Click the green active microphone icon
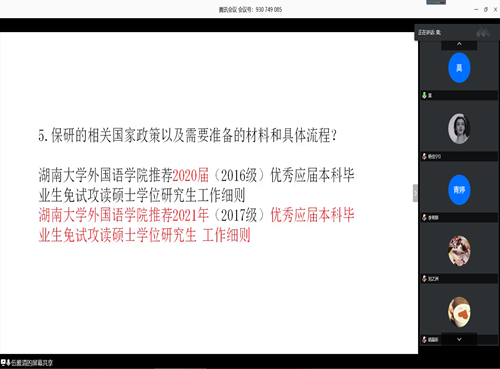The height and width of the screenshot is (369, 500). click(x=424, y=95)
